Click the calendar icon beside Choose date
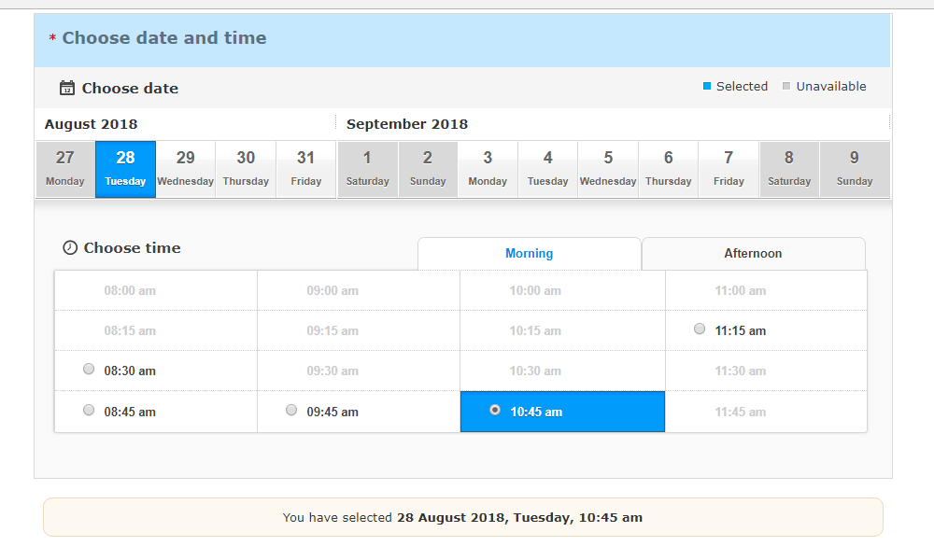934x560 pixels. click(66, 89)
